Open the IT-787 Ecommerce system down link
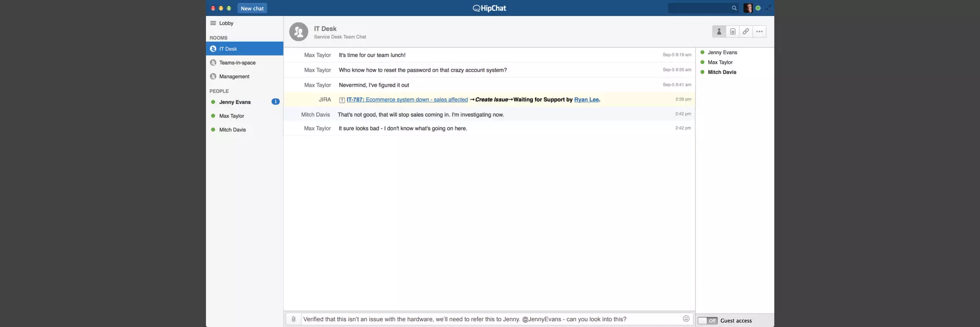The image size is (980, 327). (x=407, y=100)
